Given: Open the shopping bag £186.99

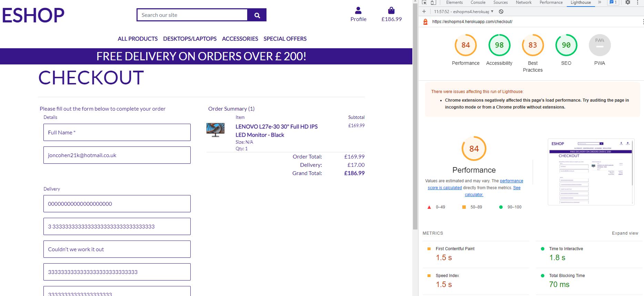Looking at the screenshot, I should coord(391,14).
